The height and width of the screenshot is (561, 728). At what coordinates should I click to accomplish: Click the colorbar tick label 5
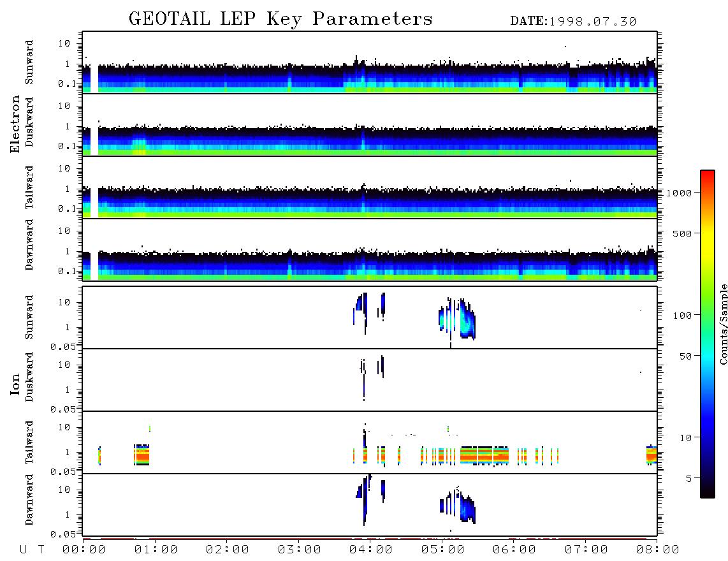(x=688, y=479)
